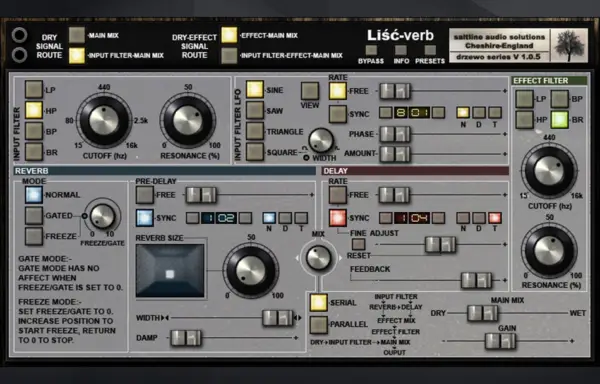Set input filter to BP mode

tap(34, 131)
